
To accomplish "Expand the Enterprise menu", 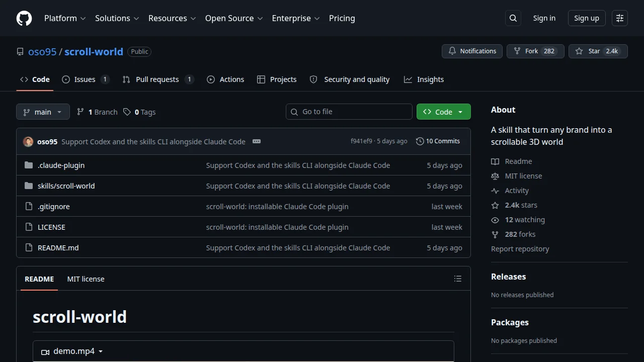I will [296, 18].
